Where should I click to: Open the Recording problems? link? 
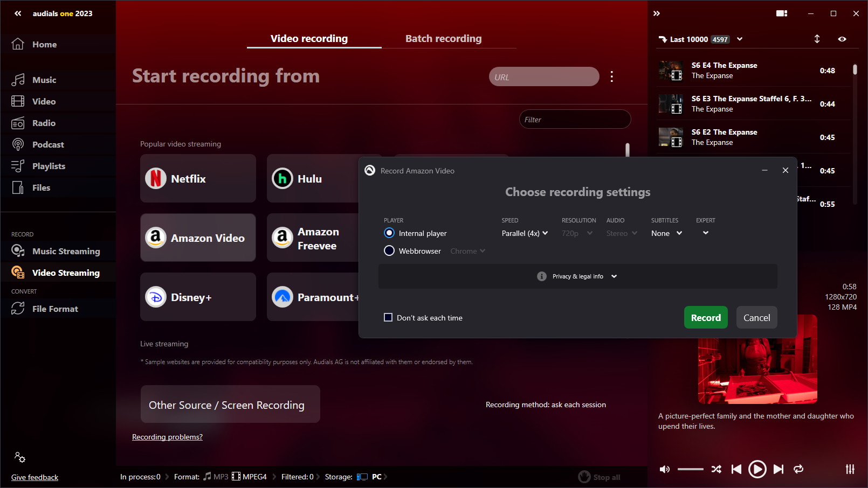pyautogui.click(x=167, y=437)
